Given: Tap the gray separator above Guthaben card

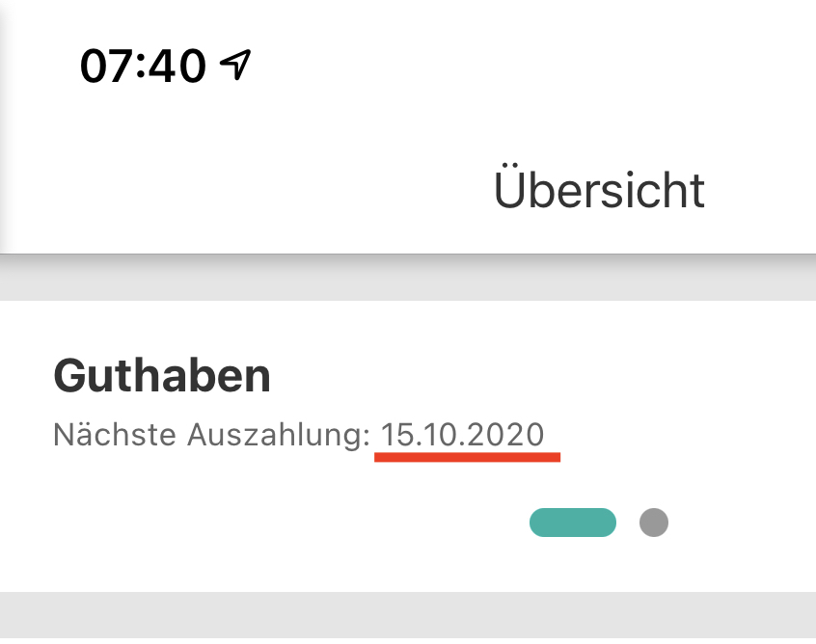Looking at the screenshot, I should pyautogui.click(x=408, y=279).
